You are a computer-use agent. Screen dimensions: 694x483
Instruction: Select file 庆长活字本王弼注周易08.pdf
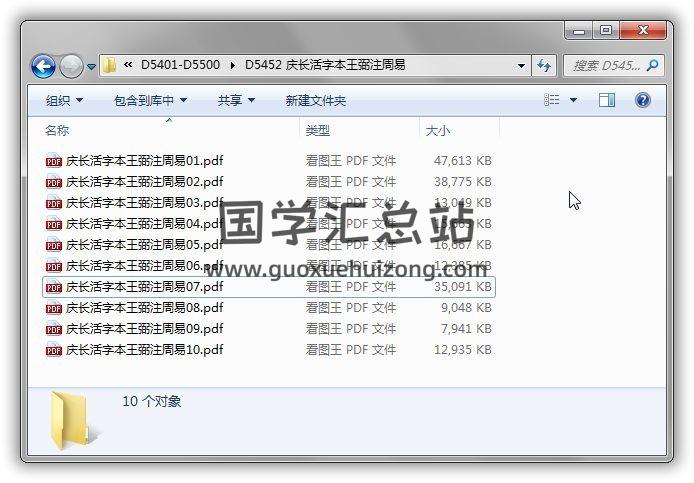[x=269, y=308]
